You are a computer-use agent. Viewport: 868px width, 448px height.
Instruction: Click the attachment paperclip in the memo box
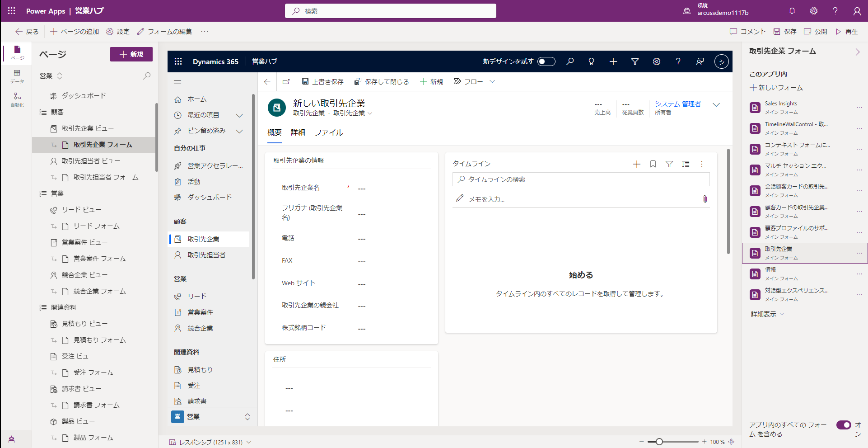tap(705, 199)
